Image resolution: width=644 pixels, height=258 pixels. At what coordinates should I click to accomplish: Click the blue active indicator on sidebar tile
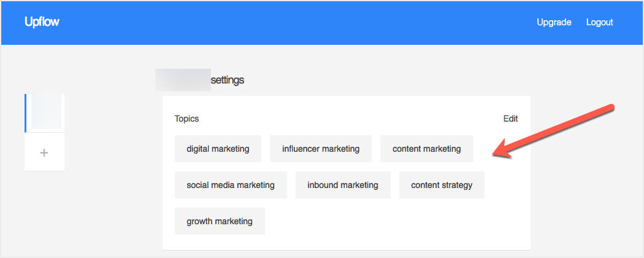(26, 113)
